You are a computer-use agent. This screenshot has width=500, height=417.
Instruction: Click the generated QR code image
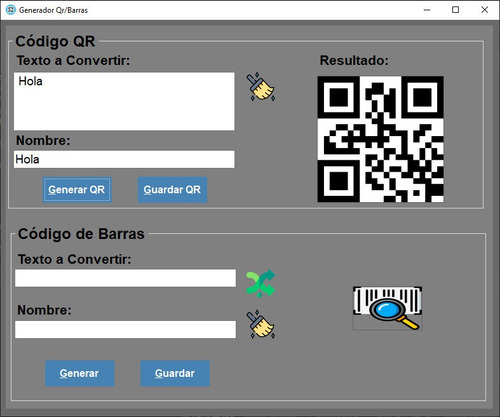pyautogui.click(x=380, y=139)
